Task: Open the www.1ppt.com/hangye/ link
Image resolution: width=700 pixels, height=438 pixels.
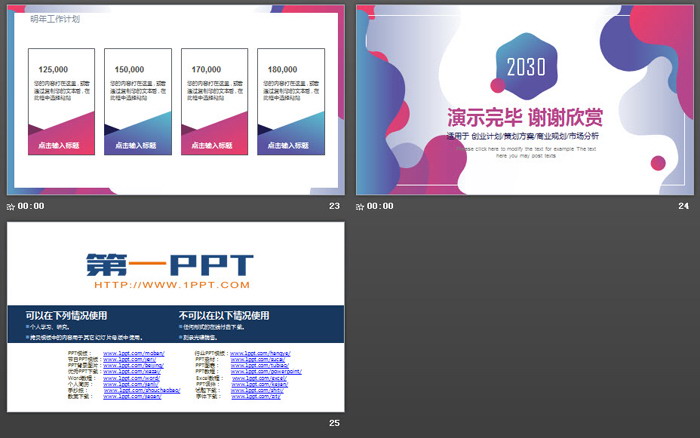Action: [x=260, y=354]
